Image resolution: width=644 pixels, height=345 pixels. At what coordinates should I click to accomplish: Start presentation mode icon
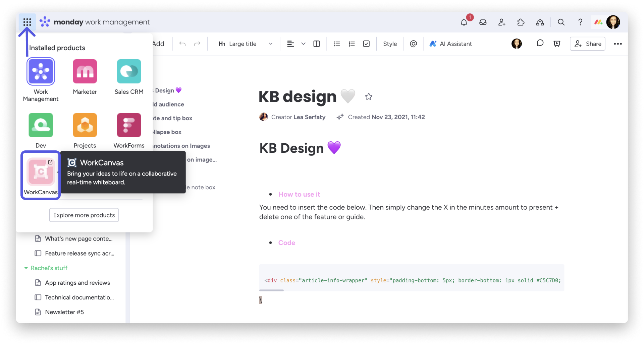click(557, 44)
